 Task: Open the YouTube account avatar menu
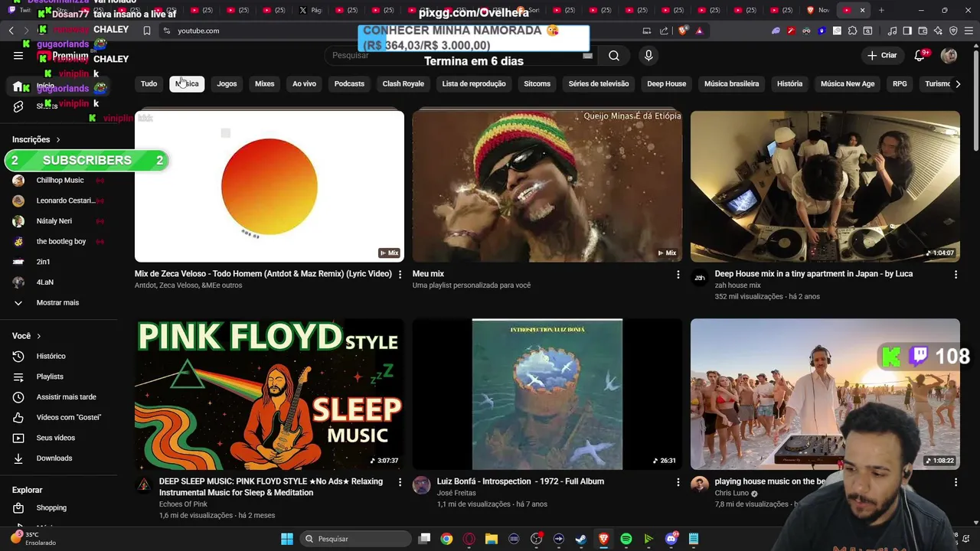pos(949,56)
